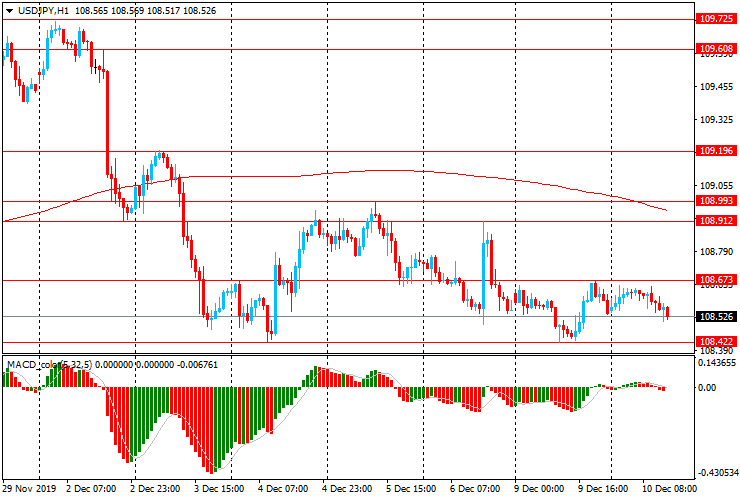Select the 109.608 price level label

(716, 49)
